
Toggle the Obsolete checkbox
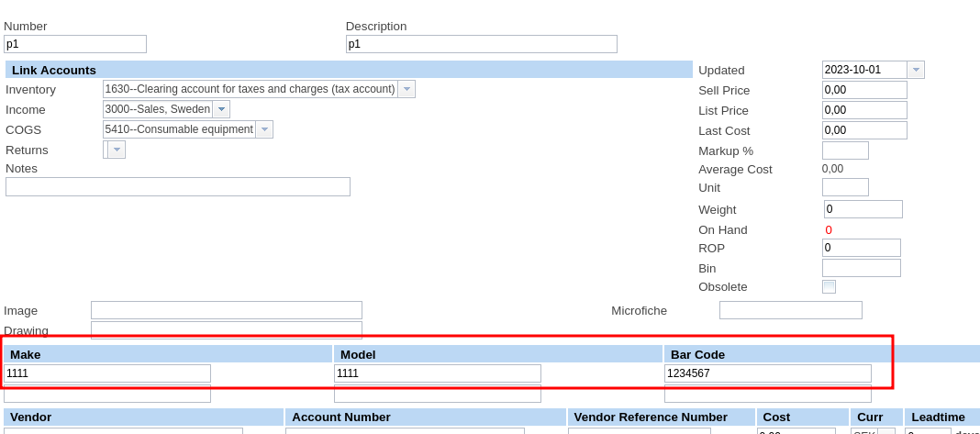(829, 287)
